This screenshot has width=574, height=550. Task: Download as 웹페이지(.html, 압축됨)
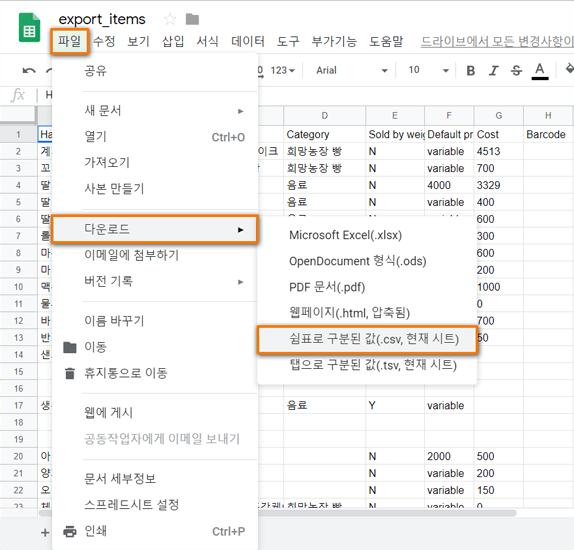click(367, 313)
